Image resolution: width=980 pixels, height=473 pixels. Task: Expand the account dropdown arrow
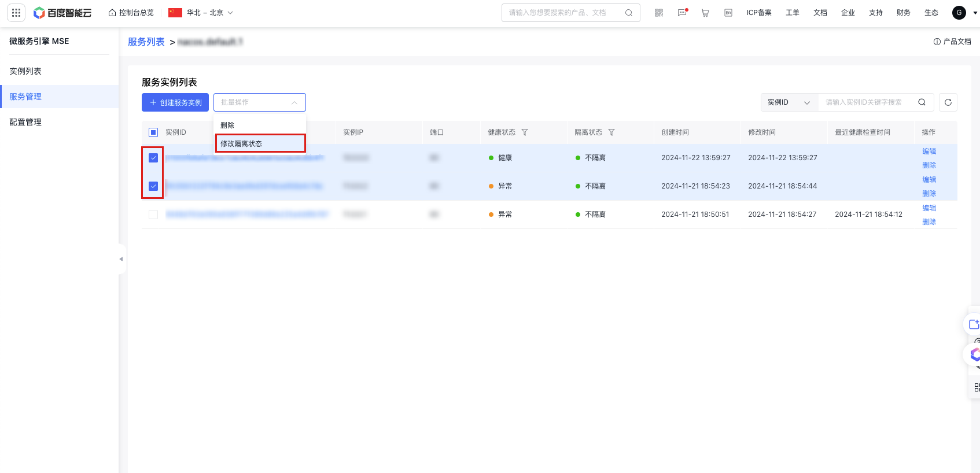click(x=975, y=13)
